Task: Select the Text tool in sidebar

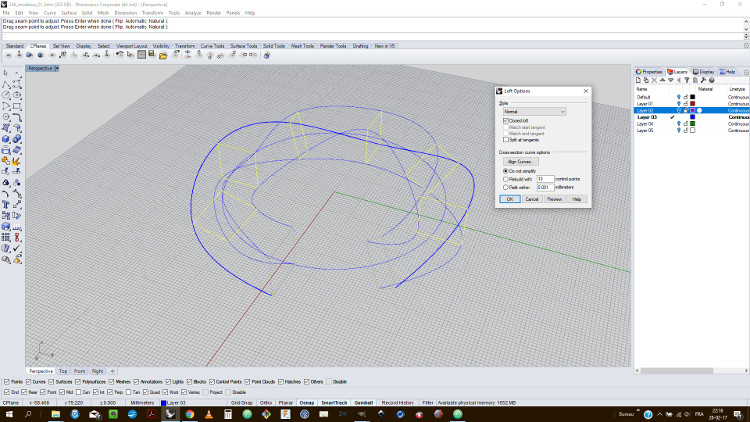Action: point(6,205)
